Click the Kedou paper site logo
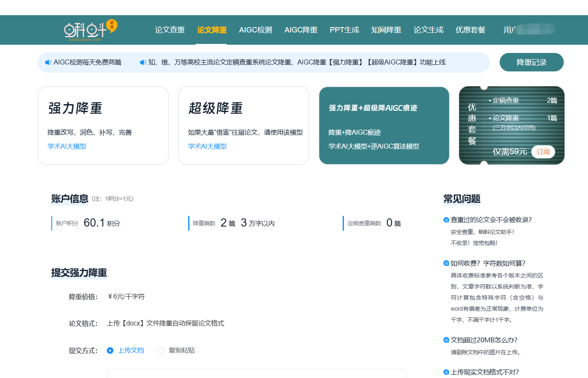The height and width of the screenshot is (378, 588). point(90,30)
